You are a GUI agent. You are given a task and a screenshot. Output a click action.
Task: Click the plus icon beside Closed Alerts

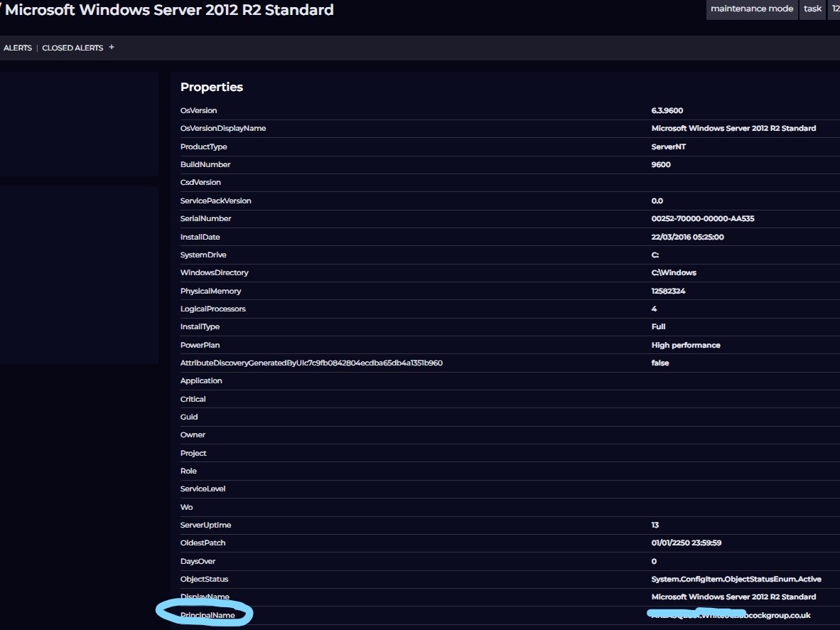click(x=112, y=48)
